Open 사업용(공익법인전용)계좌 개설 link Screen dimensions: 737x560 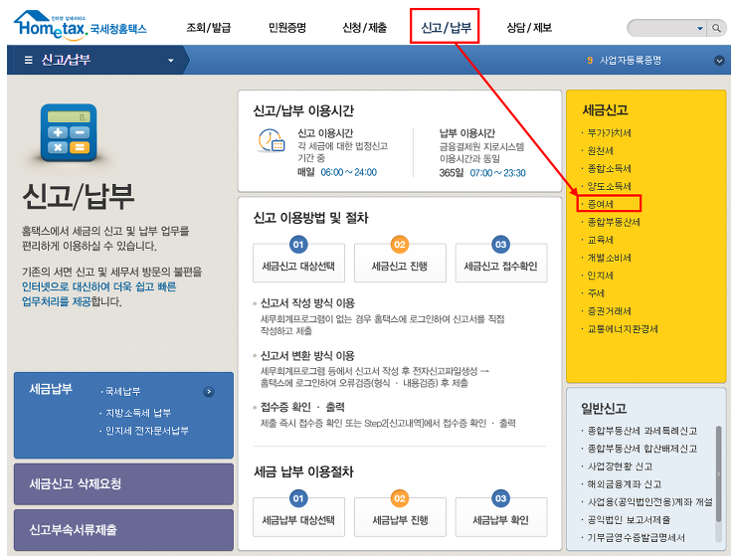coord(650,502)
